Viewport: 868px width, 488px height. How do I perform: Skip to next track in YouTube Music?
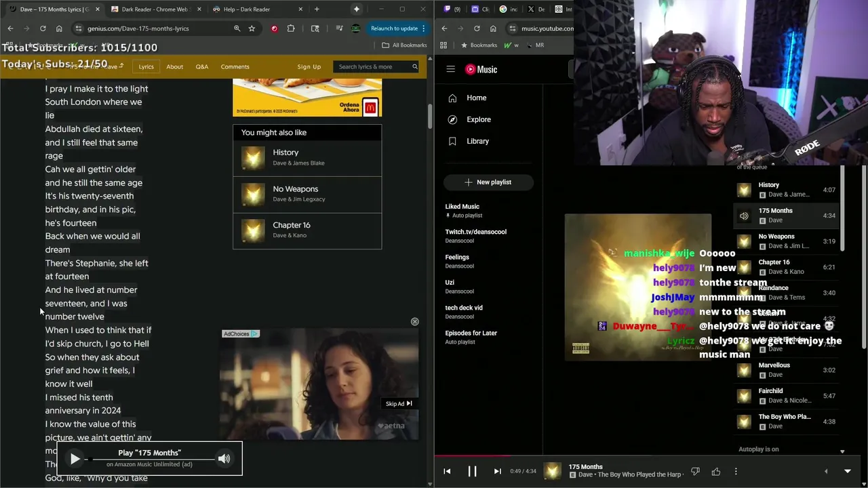click(x=497, y=471)
